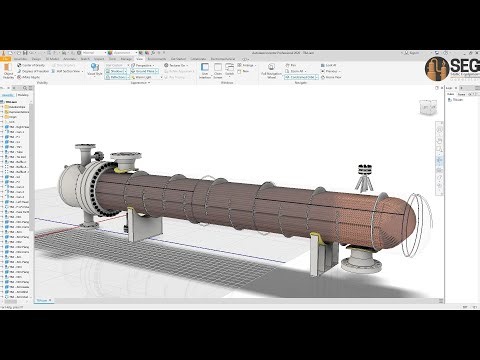This screenshot has width=480, height=360.
Task: Open Object Visibility options
Action: point(8,71)
